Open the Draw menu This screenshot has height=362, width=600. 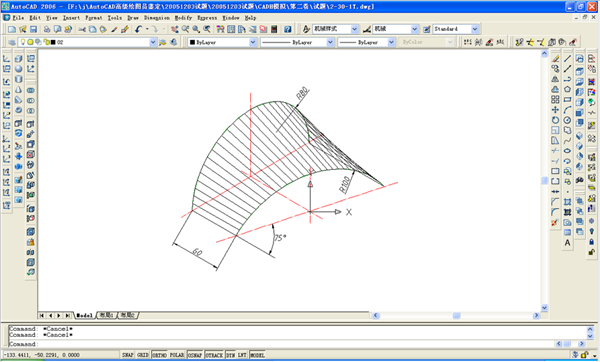point(133,18)
